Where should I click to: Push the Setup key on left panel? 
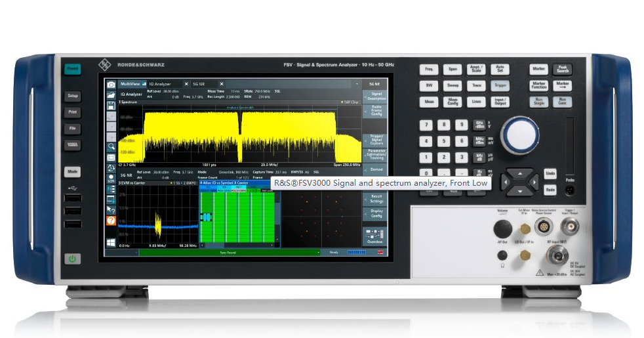pos(73,96)
